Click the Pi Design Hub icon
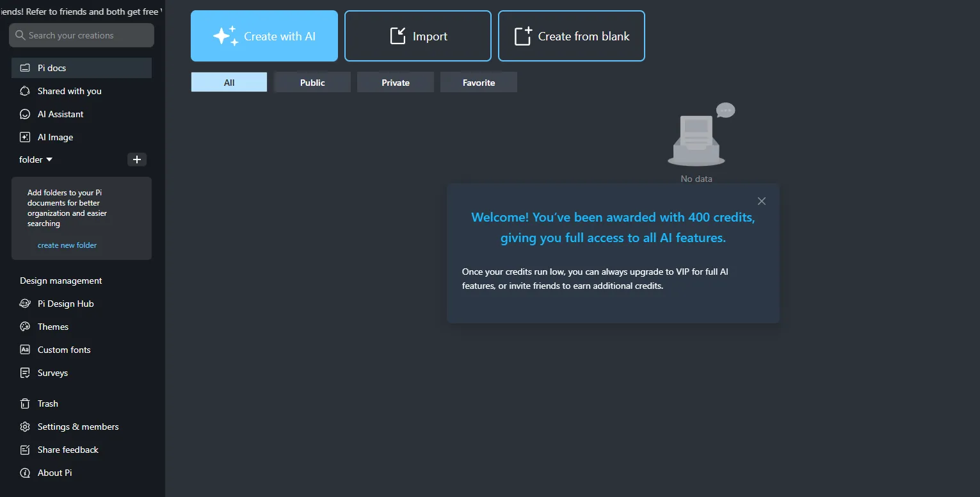The width and height of the screenshot is (980, 497). [x=25, y=304]
